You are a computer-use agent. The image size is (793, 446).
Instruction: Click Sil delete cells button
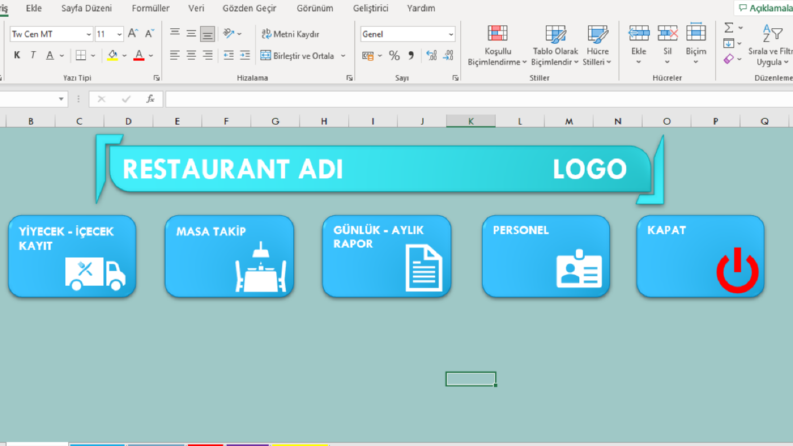point(668,45)
